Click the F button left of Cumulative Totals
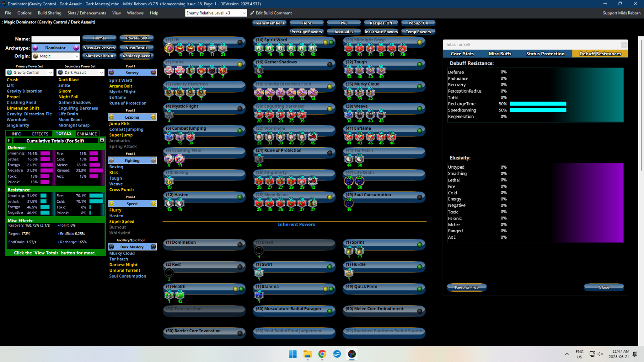The image size is (644, 362). 9,140
